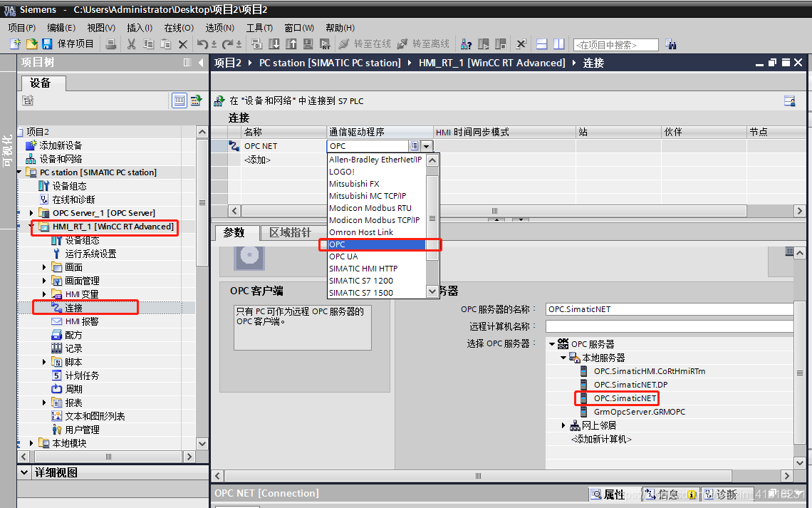Click driver list scroll down arrow
Screen dimensions: 812x508
coord(432,292)
